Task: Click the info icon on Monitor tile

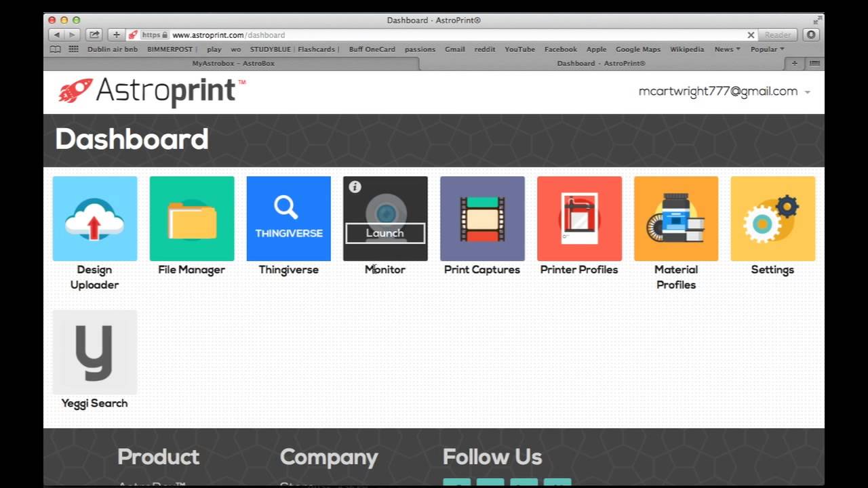Action: (x=355, y=187)
